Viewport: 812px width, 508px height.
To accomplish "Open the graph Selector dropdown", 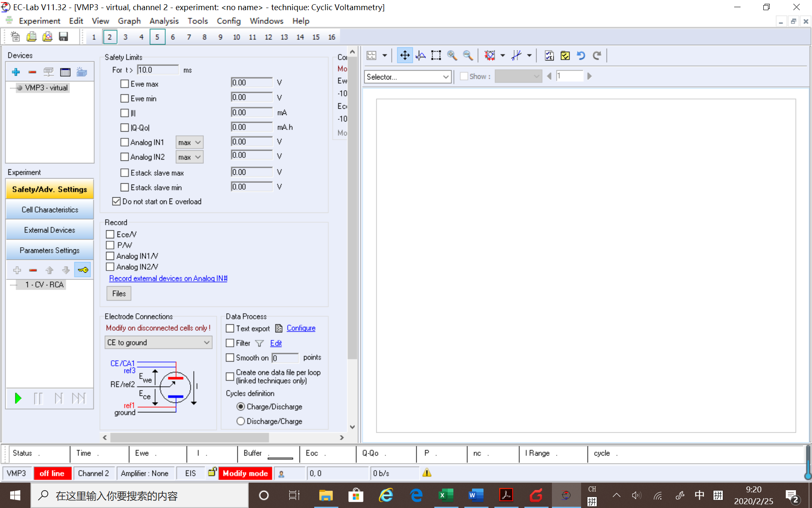I will pos(407,77).
